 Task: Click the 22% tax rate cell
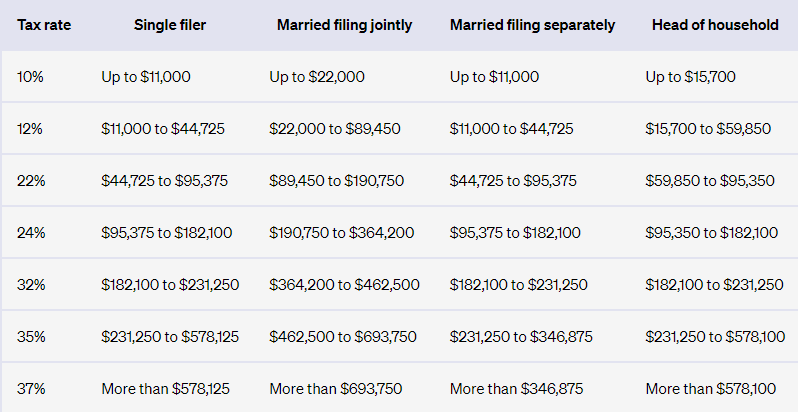point(31,180)
